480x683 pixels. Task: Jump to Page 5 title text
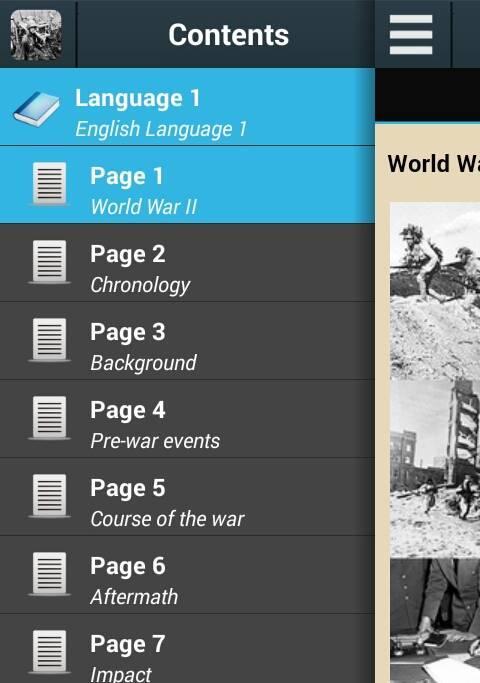(x=128, y=488)
